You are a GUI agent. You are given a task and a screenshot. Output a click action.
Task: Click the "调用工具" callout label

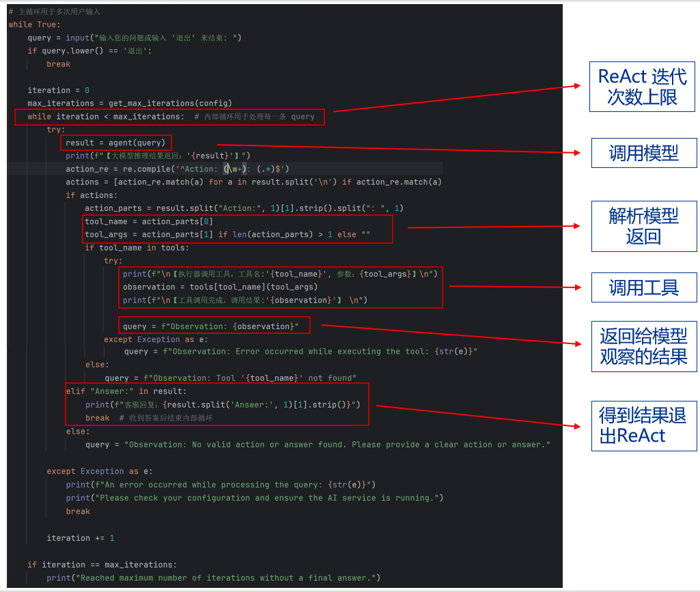click(643, 287)
